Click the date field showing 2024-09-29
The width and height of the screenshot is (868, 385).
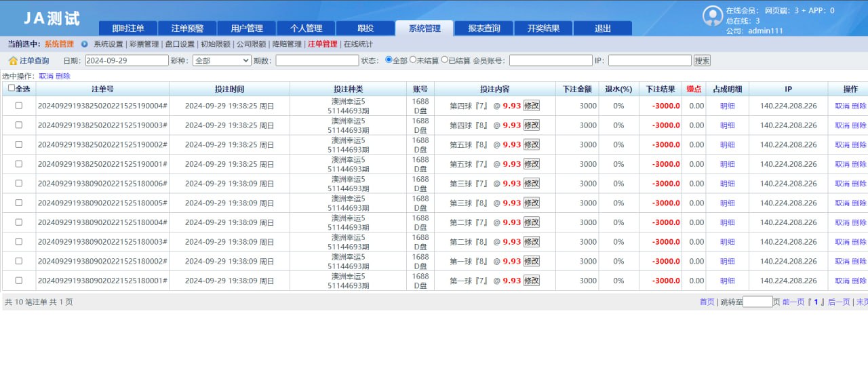pyautogui.click(x=127, y=60)
